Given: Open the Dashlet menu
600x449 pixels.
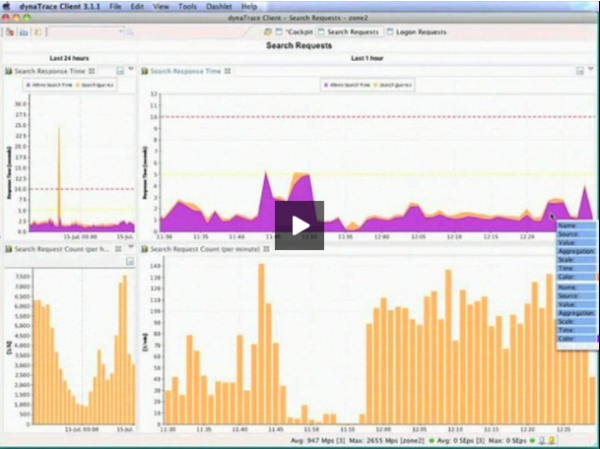Looking at the screenshot, I should coord(219,7).
